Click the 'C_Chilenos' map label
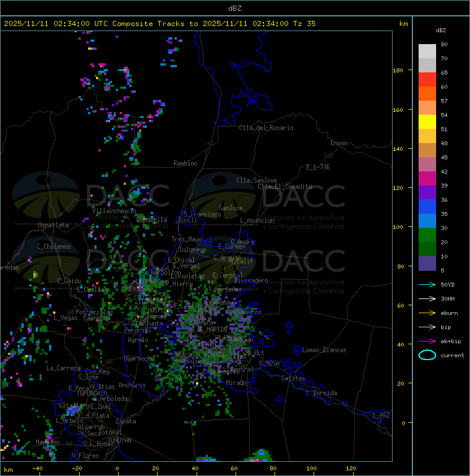The height and width of the screenshot is (476, 470). (x=54, y=246)
